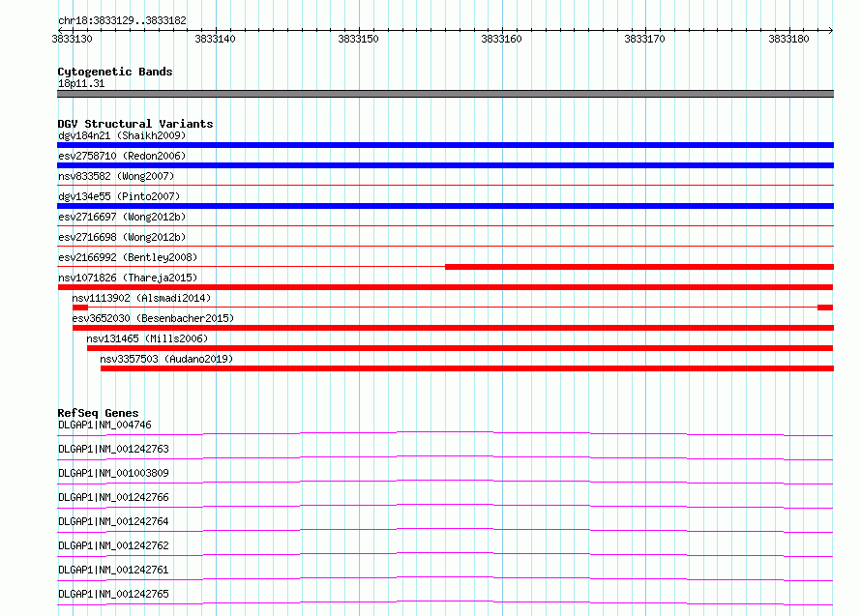This screenshot has height=616, width=861.
Task: Open gene DLGAP1|NM_001242761 label
Action: point(113,570)
